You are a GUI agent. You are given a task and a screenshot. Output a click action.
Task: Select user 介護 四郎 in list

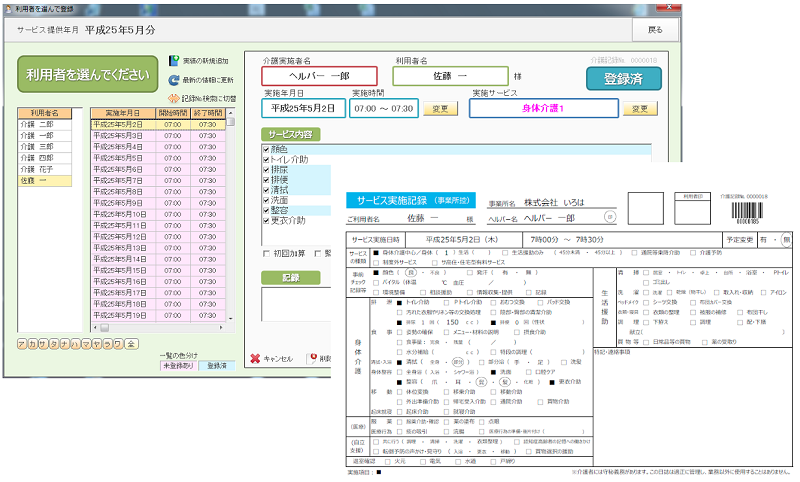pyautogui.click(x=44, y=158)
